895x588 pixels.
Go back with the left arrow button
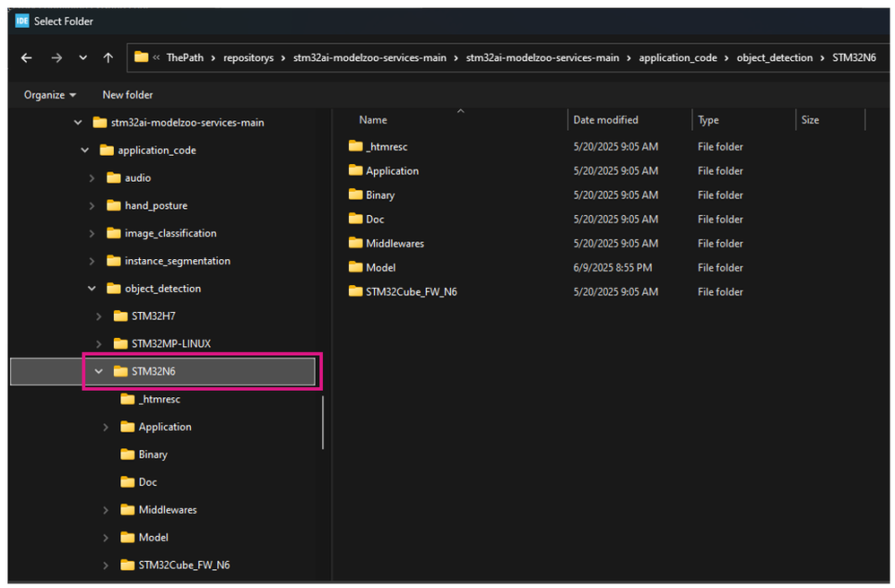coord(26,57)
